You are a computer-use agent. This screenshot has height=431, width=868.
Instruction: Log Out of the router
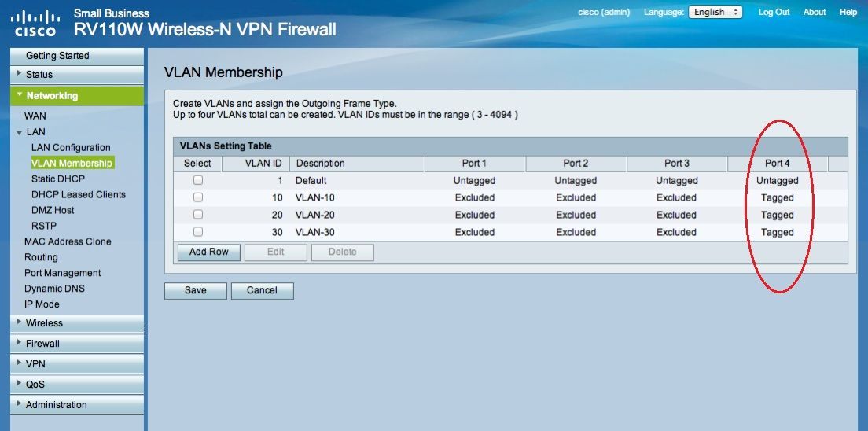774,12
